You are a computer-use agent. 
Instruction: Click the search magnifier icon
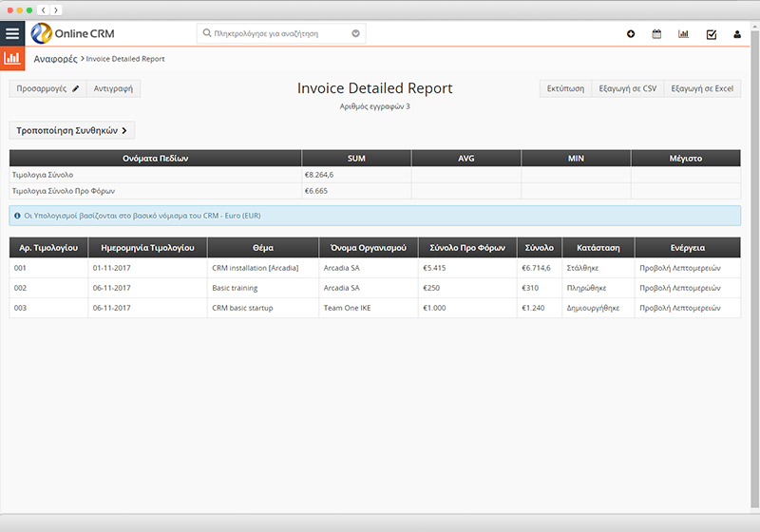[x=207, y=33]
